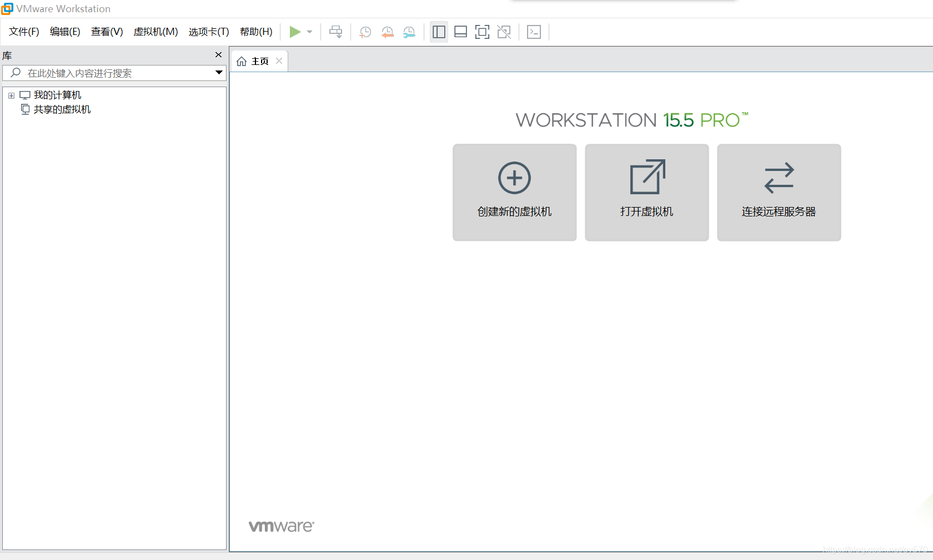Open the console view icon

[534, 32]
